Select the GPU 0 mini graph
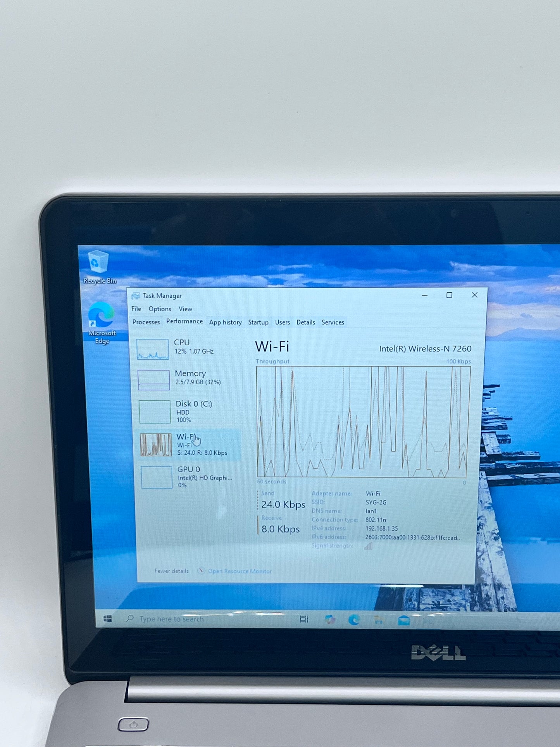The image size is (560, 747). click(x=157, y=477)
